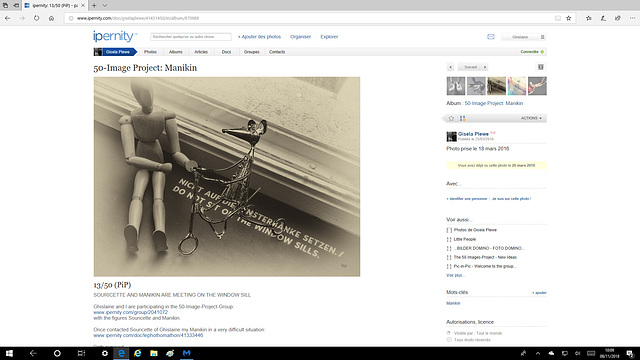Show hidden system tray icons chevron
The height and width of the screenshot is (360, 640).
pyautogui.click(x=538, y=353)
